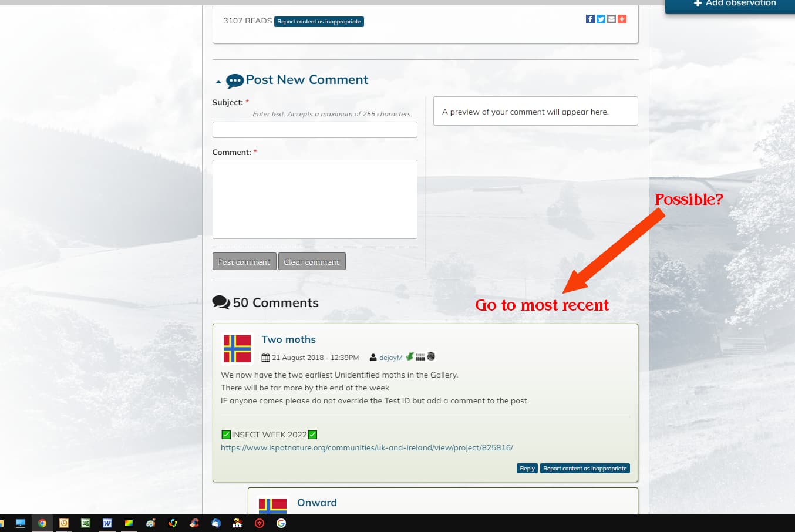Click the comment preview box
The width and height of the screenshot is (795, 532).
click(535, 111)
